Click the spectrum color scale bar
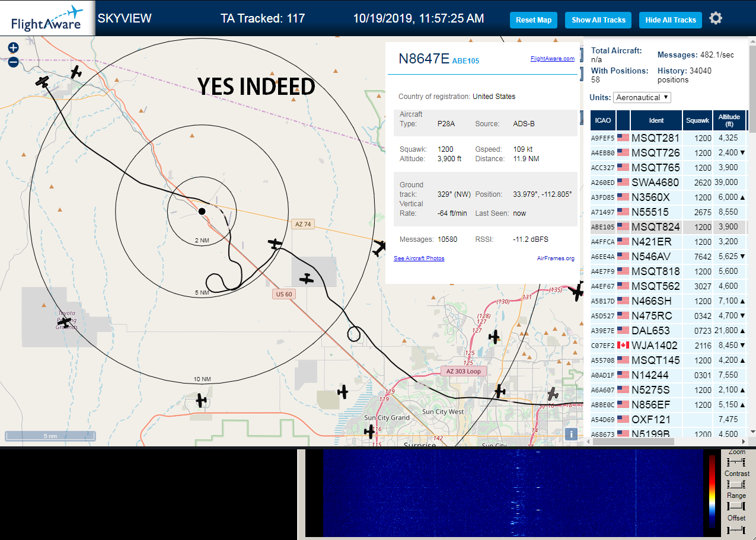 pos(712,491)
